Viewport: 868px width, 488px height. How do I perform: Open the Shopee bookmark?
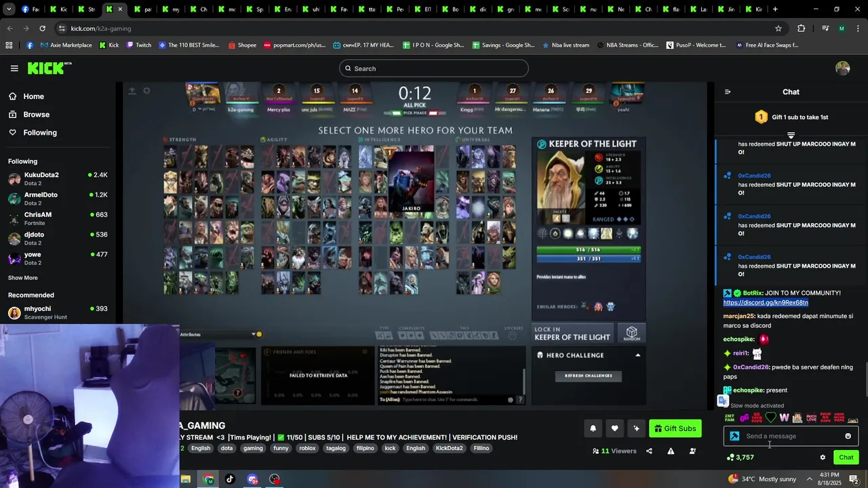pos(242,45)
